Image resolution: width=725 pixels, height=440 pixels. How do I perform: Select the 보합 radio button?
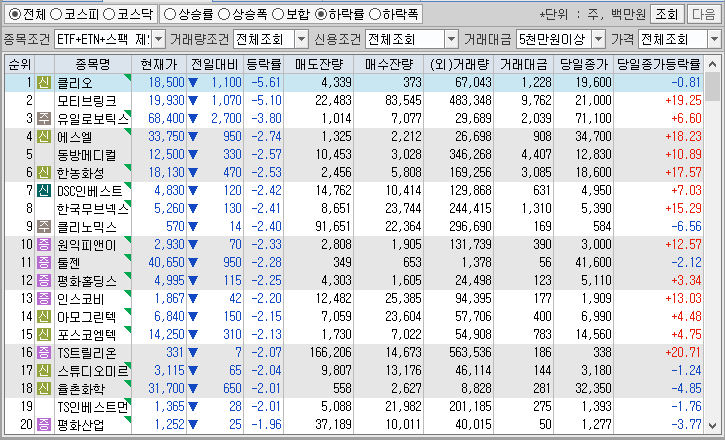278,14
